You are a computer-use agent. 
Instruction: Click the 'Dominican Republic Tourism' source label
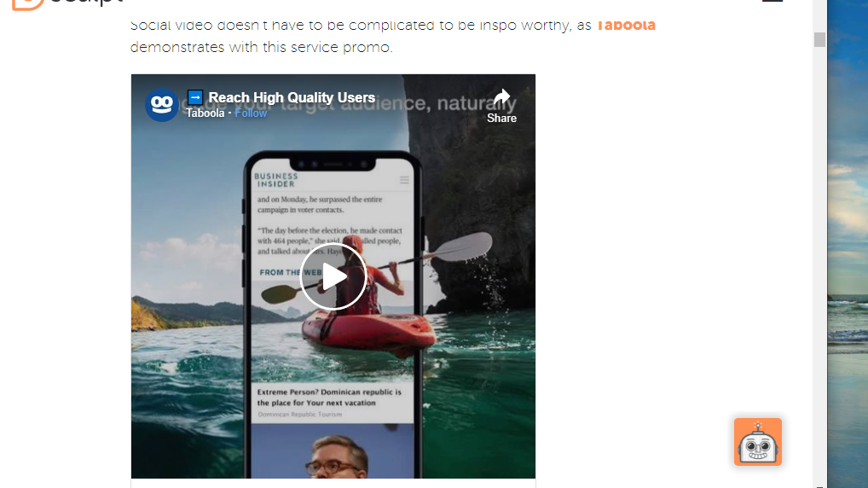pos(299,415)
